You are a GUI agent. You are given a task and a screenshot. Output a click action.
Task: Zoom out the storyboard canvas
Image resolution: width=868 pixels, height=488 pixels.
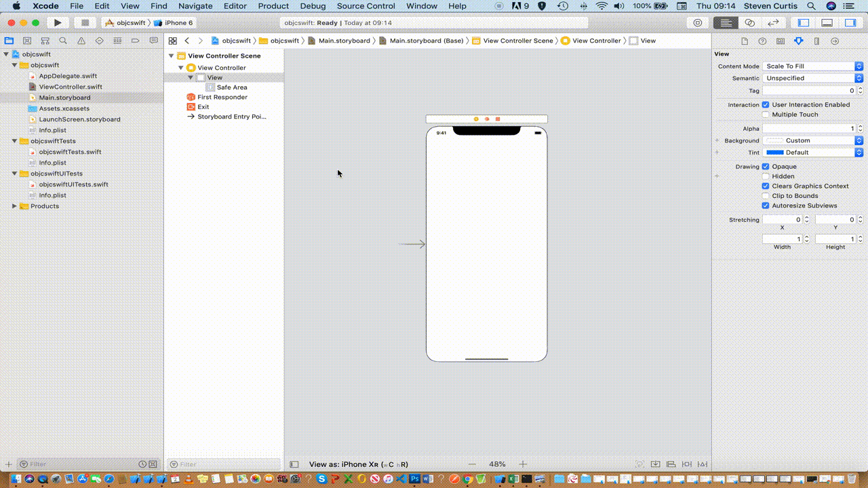click(473, 464)
